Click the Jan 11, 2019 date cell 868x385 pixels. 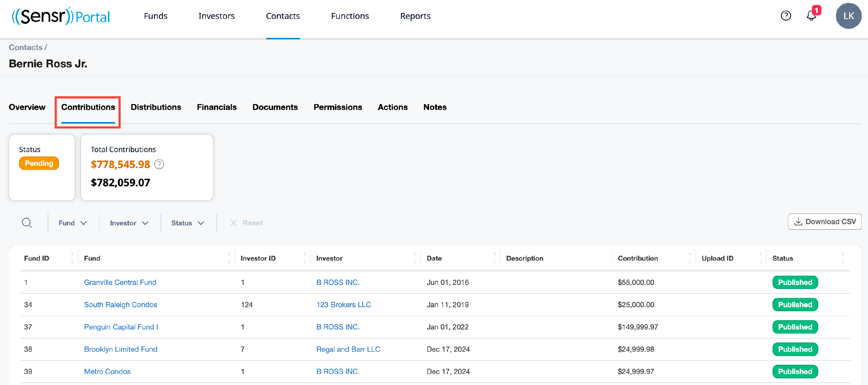point(448,305)
